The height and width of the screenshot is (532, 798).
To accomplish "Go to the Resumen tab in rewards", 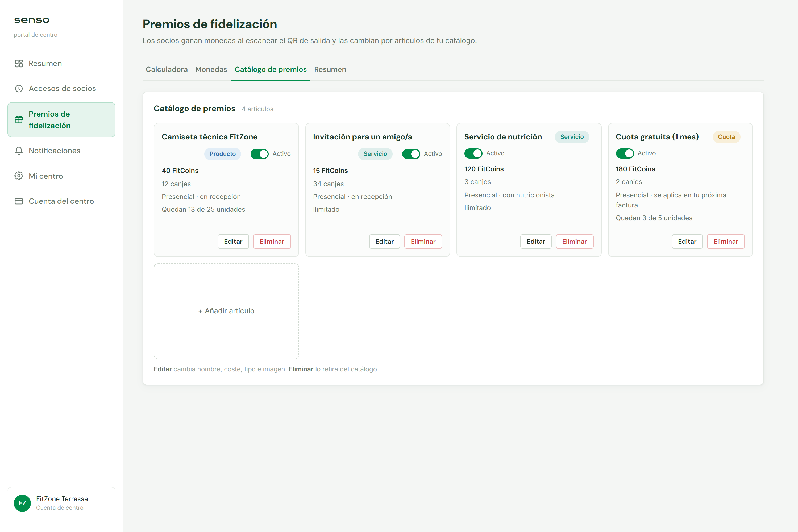I will pos(330,69).
